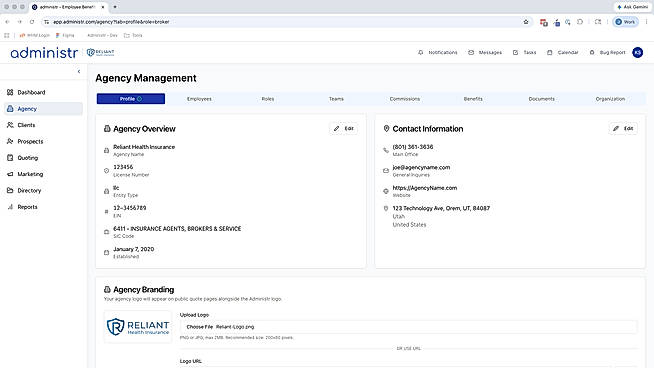Click the email joe@agencyname.com

click(x=421, y=167)
